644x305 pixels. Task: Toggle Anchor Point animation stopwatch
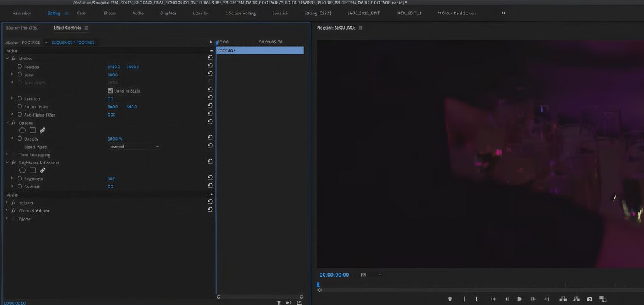(x=20, y=106)
